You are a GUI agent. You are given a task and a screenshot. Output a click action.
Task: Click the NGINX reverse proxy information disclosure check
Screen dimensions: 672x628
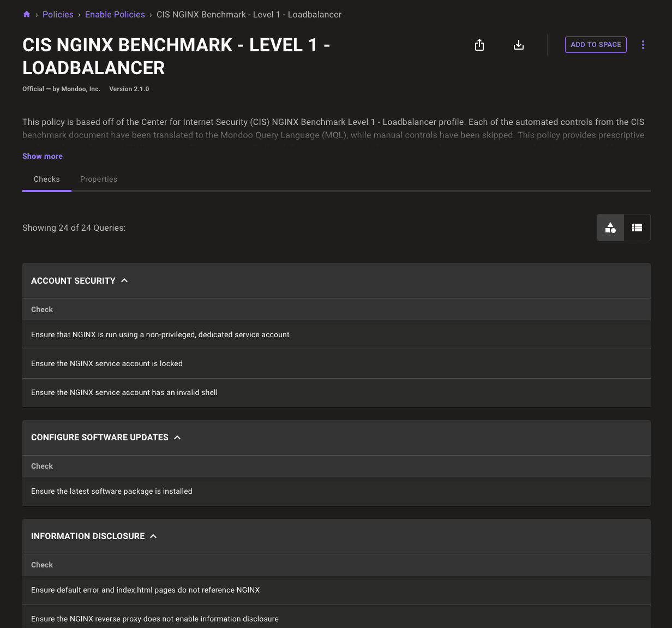coord(155,619)
